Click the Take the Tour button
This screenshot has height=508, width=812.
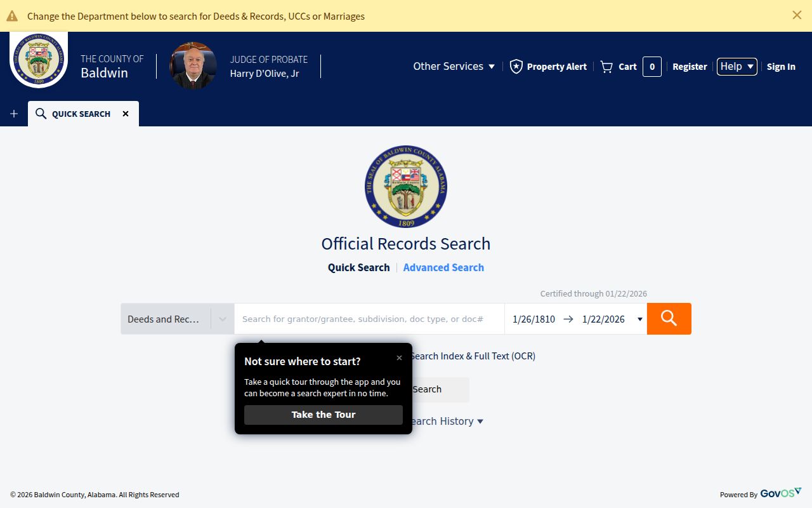pos(323,415)
